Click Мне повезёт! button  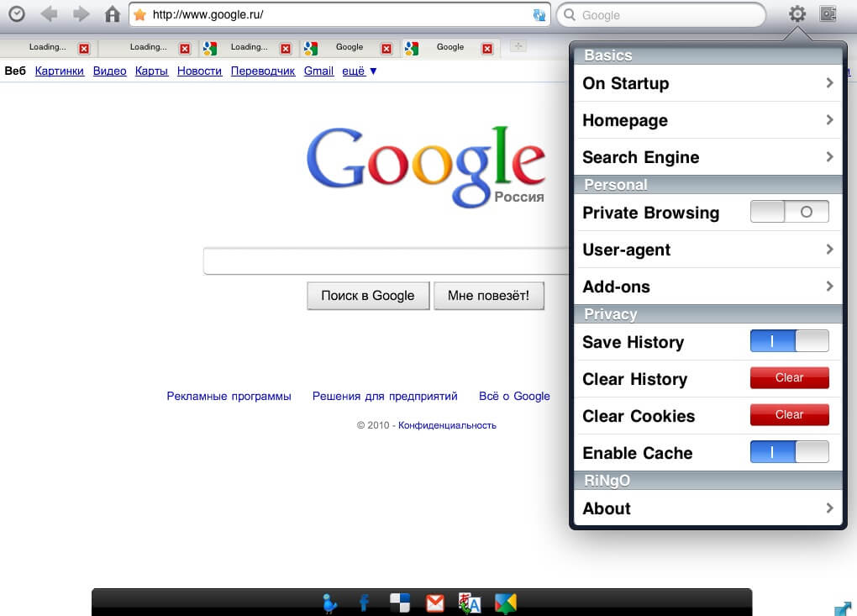point(489,296)
